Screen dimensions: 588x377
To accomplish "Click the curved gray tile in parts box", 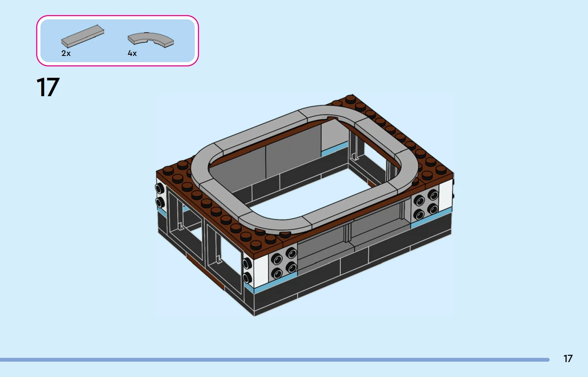I will [x=151, y=39].
